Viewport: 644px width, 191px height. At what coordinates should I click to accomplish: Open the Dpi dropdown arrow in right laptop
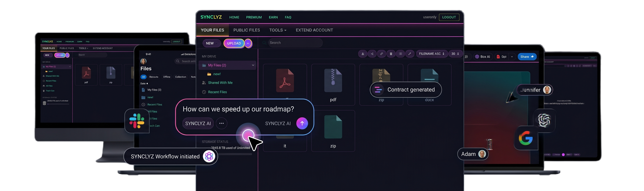coord(512,57)
